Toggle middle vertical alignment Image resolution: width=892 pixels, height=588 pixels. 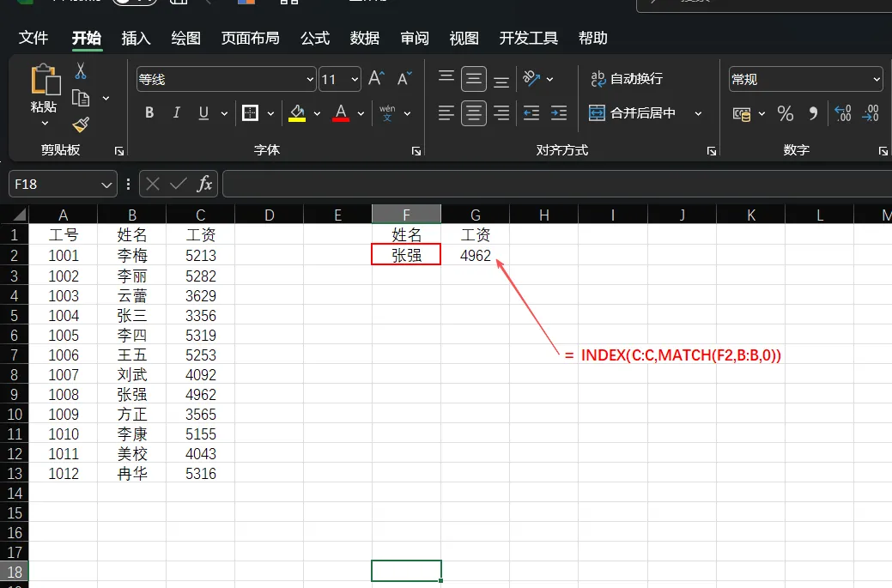point(474,78)
